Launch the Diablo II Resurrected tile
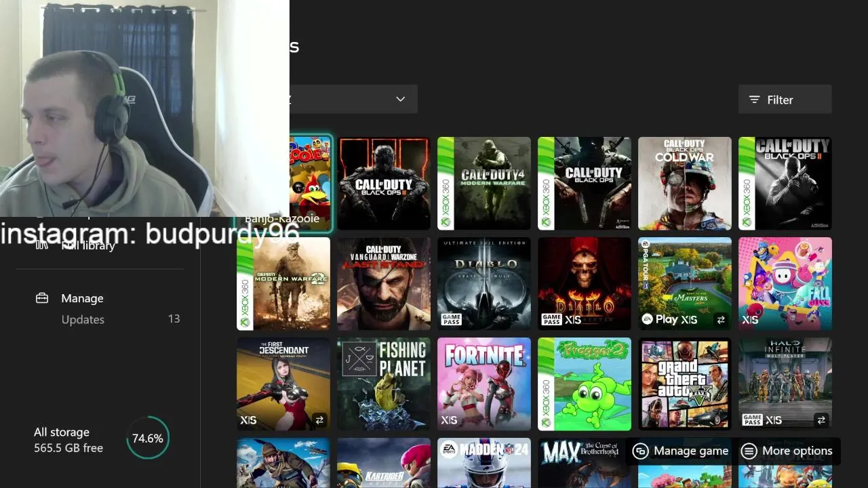868x488 pixels. coord(585,284)
